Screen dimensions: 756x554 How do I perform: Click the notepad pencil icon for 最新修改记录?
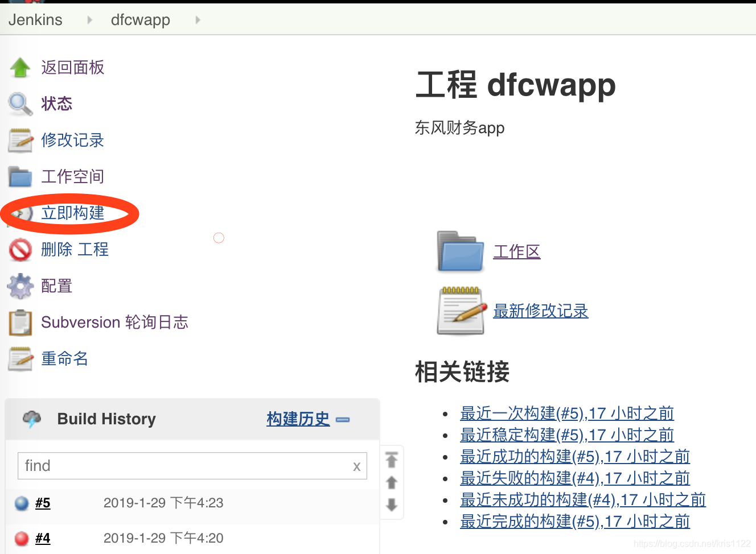[462, 311]
